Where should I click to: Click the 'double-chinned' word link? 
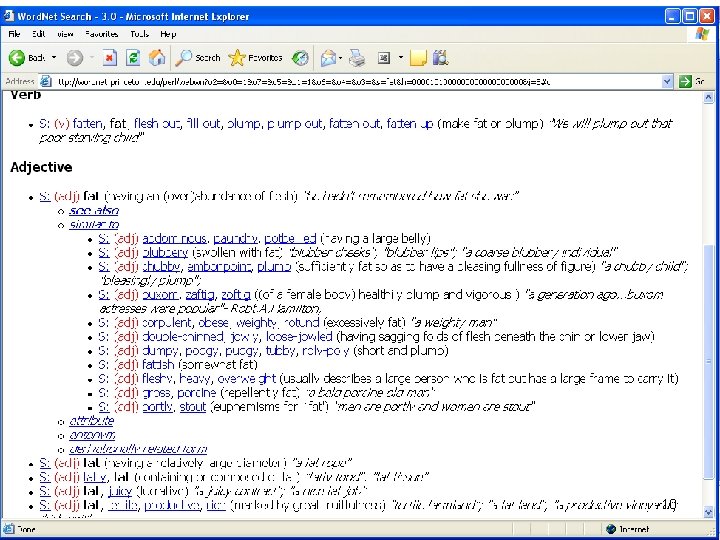point(183,337)
